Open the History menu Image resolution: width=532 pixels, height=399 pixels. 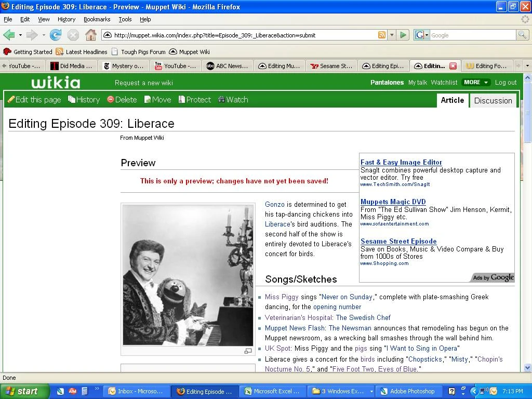pos(66,19)
